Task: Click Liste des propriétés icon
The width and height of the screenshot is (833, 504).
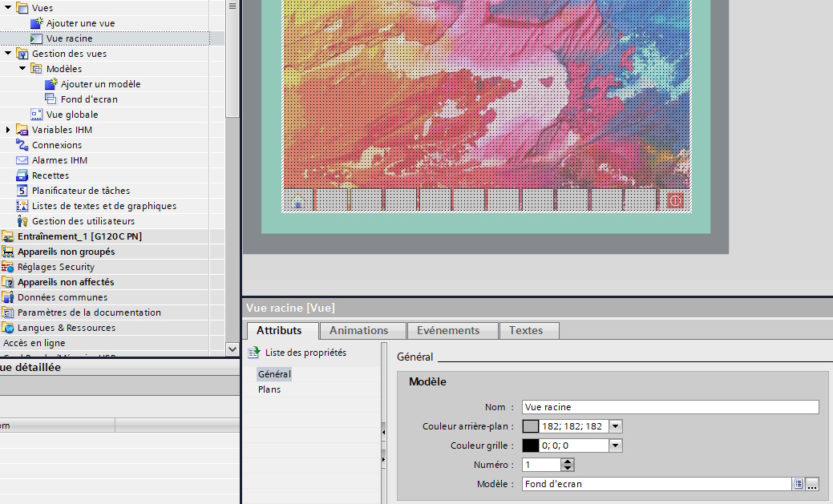Action: coord(255,353)
